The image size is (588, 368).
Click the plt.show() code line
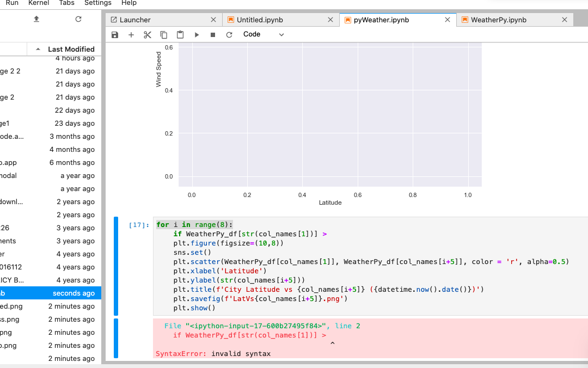click(194, 308)
